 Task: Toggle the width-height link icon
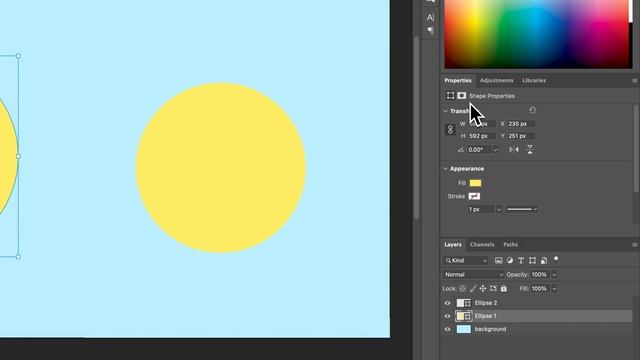[450, 130]
